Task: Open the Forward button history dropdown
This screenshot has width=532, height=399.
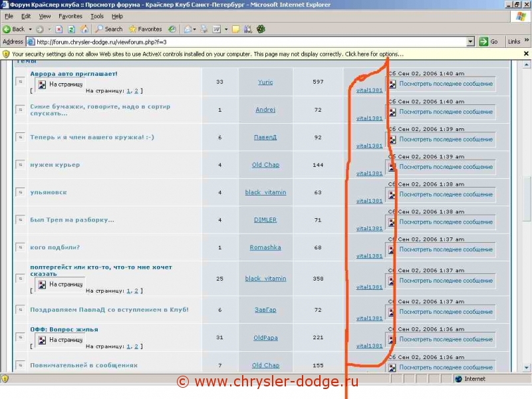Action: [49, 29]
